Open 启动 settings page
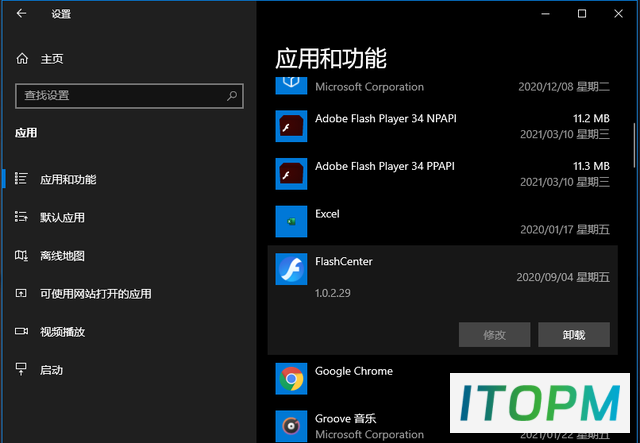This screenshot has width=640, height=443. tap(51, 370)
